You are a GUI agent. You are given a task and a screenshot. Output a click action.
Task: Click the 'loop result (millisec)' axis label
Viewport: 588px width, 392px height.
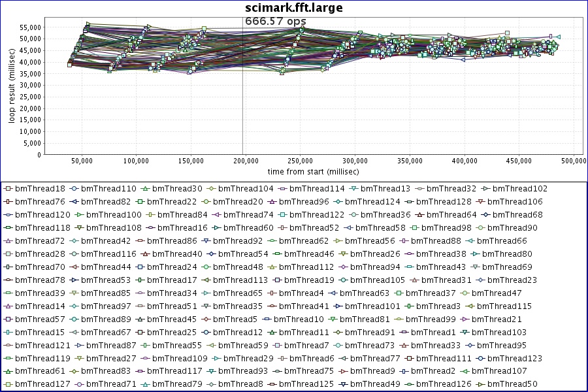12,88
